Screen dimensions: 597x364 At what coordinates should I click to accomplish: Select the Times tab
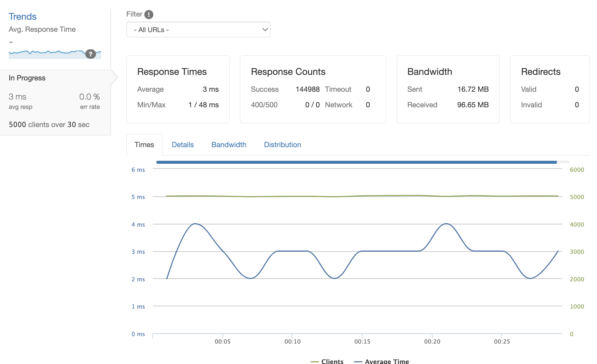pyautogui.click(x=144, y=145)
